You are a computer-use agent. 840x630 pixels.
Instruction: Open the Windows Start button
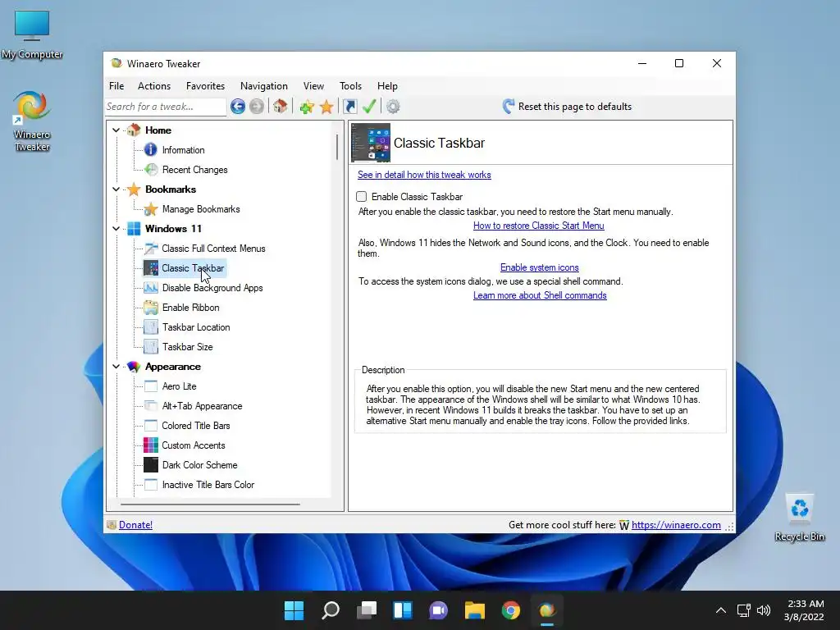pyautogui.click(x=294, y=610)
